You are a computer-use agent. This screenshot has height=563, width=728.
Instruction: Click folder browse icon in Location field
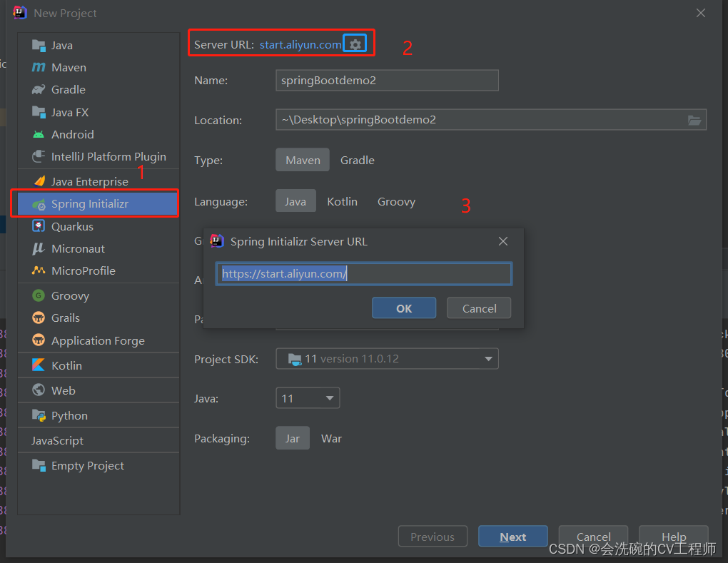[694, 120]
